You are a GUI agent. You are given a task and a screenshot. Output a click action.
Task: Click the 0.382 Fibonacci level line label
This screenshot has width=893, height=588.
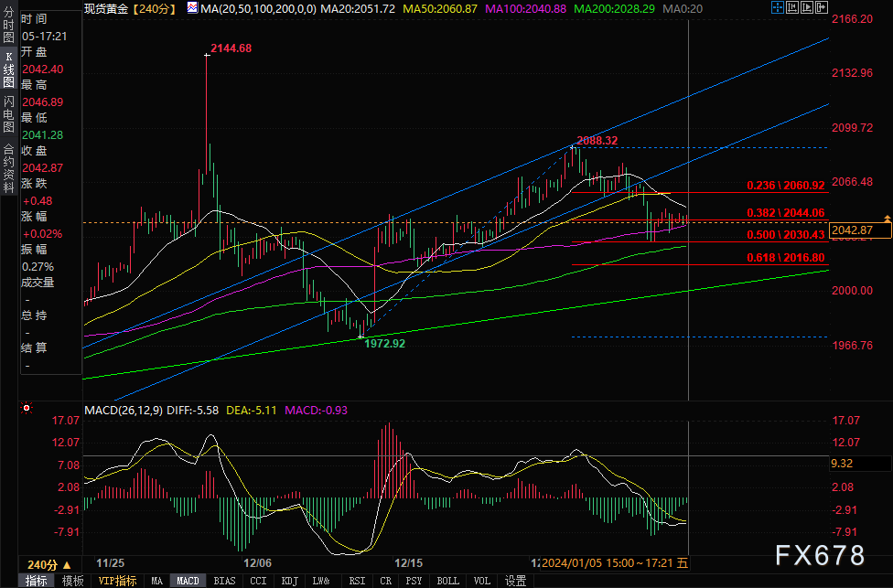(x=786, y=212)
